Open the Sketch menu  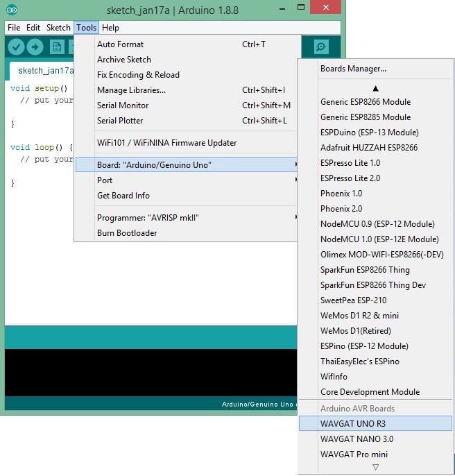click(x=58, y=28)
